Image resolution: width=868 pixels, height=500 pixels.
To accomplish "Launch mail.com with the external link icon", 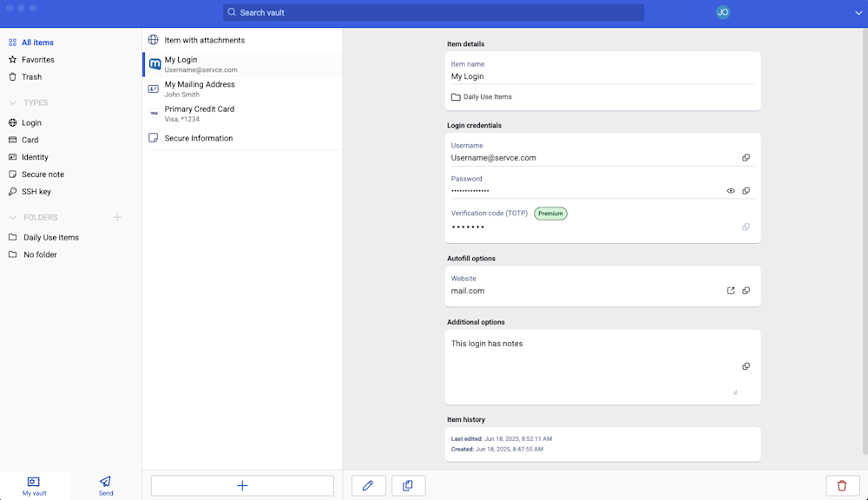I will tap(730, 291).
